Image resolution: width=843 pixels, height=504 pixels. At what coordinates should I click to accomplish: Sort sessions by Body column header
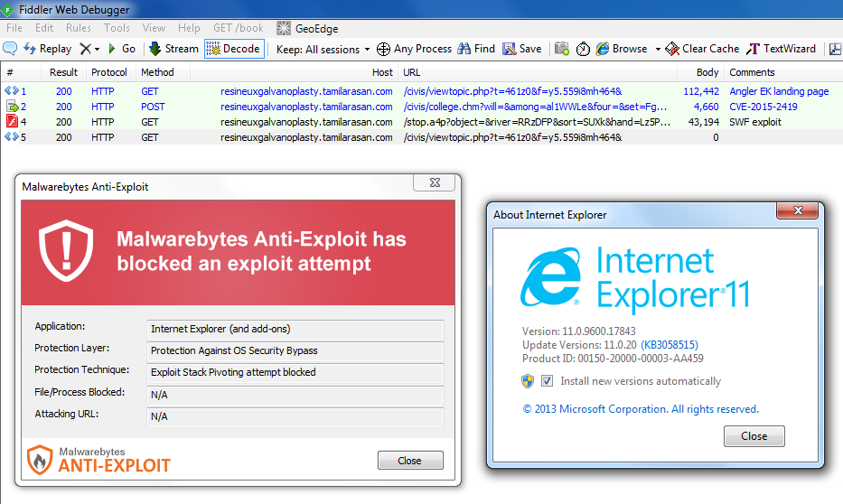700,72
